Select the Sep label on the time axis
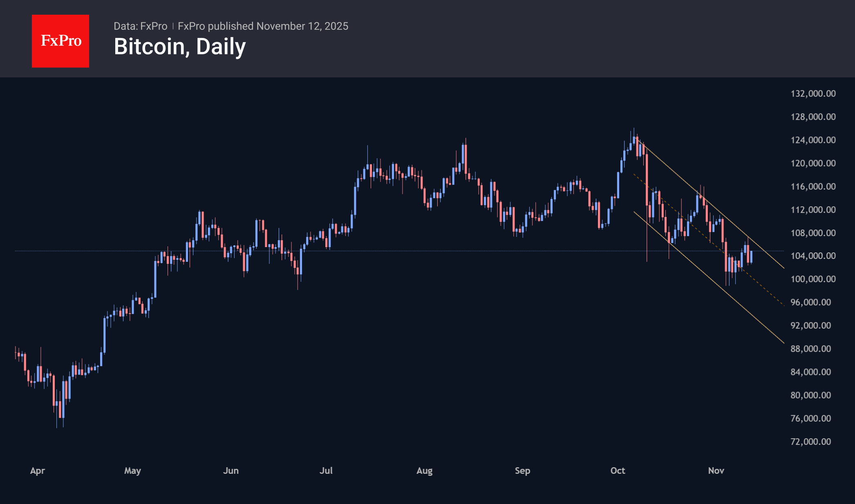855x504 pixels. (522, 471)
